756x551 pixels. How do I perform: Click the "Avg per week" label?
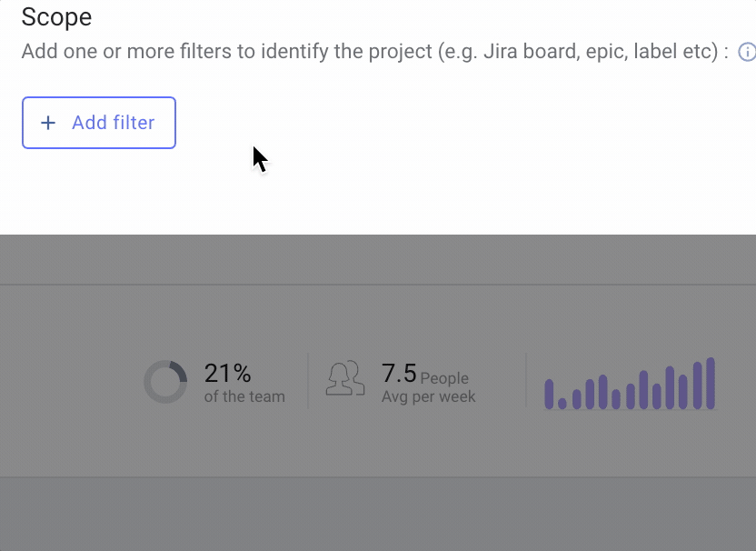(428, 396)
